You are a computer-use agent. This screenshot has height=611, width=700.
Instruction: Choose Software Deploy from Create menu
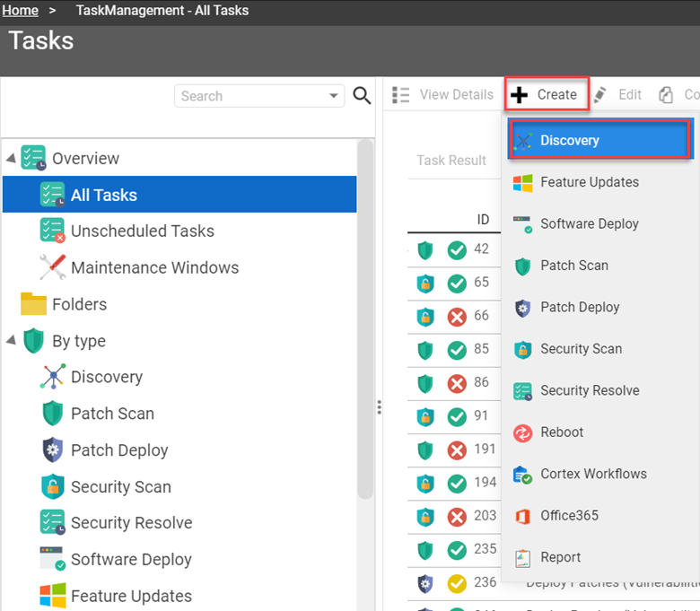(x=600, y=223)
